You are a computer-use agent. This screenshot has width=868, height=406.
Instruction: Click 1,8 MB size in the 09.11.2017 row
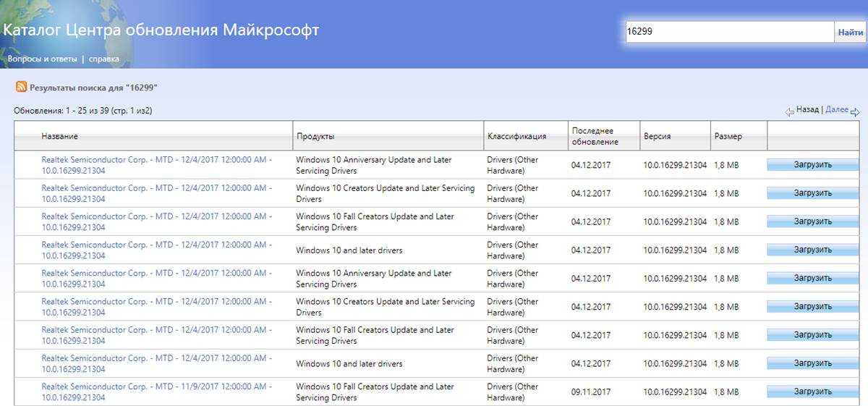(x=726, y=392)
